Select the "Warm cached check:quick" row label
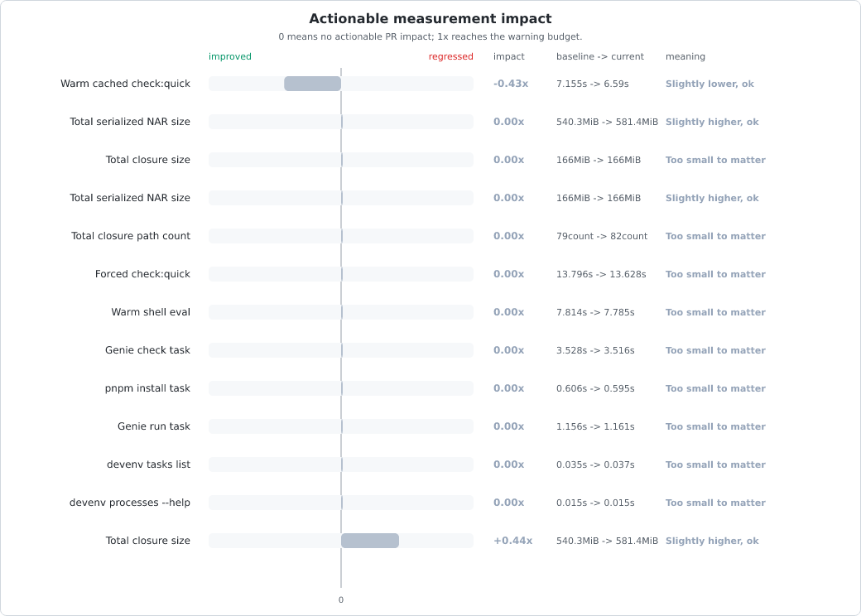861x616 pixels. point(125,84)
